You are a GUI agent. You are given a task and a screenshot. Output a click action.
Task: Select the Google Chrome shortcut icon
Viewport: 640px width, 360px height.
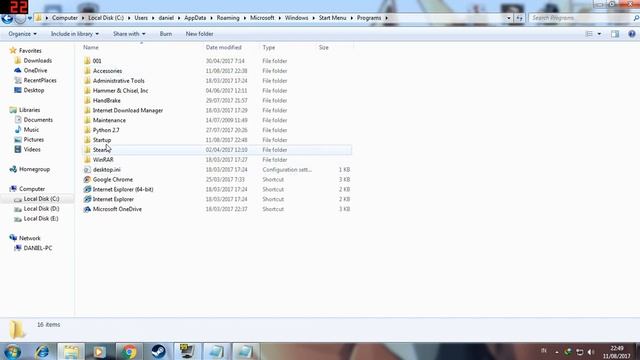[x=87, y=179]
